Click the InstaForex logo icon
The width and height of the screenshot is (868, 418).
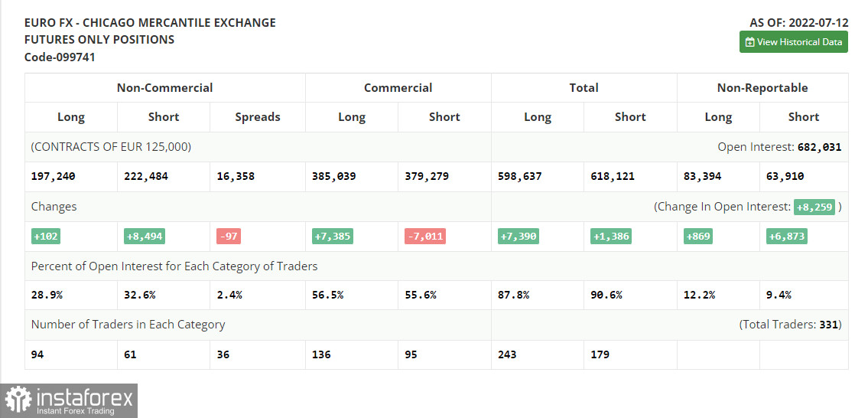pos(18,400)
